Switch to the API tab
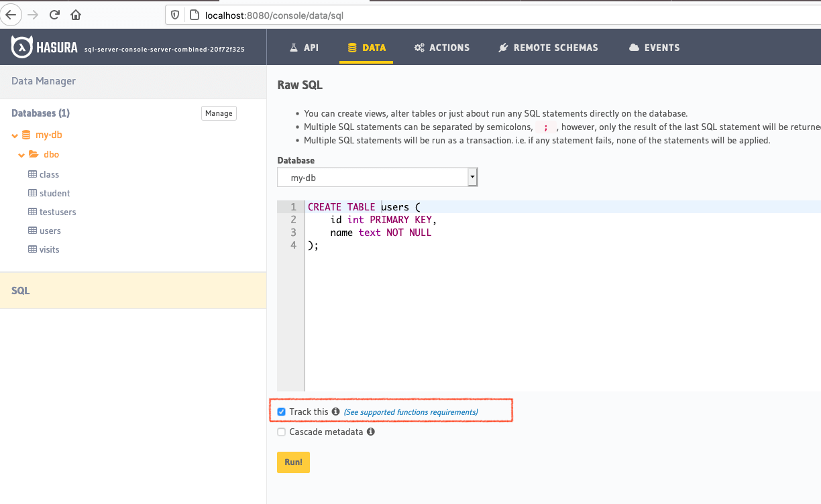 tap(304, 48)
